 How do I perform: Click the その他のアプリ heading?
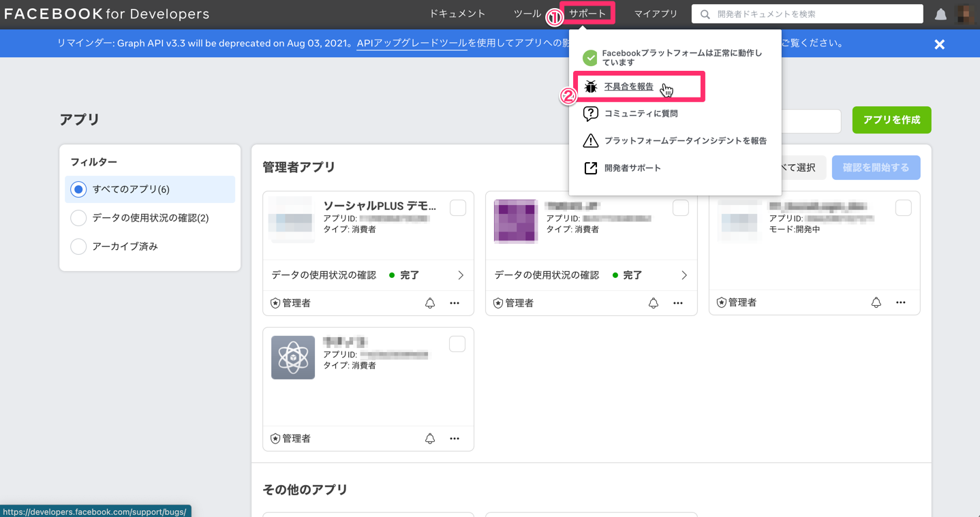point(305,490)
